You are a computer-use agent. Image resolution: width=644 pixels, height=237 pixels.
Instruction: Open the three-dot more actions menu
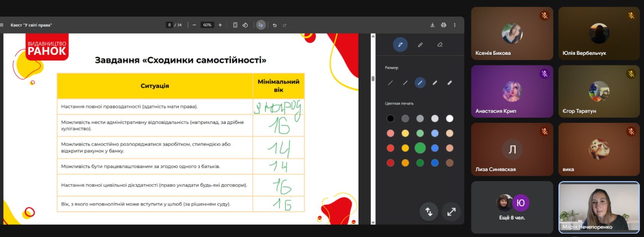(455, 25)
